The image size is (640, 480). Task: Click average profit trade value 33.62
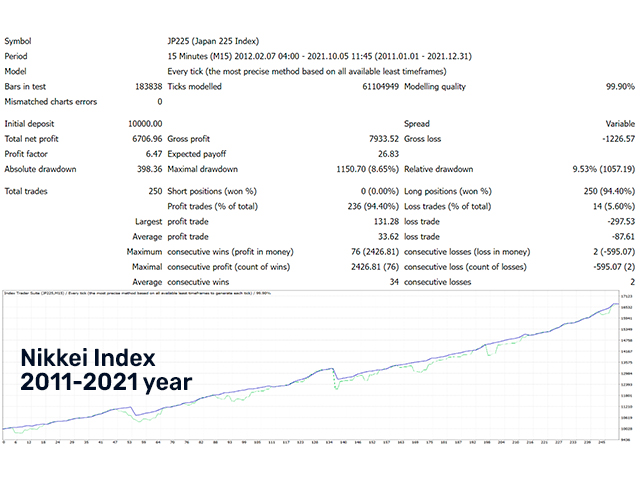(388, 237)
